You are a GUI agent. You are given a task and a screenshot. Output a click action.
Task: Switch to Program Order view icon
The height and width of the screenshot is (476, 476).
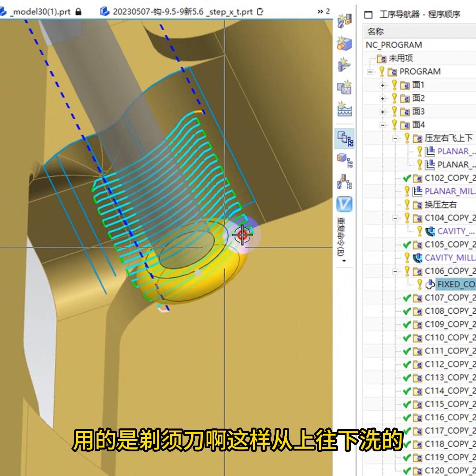344,138
